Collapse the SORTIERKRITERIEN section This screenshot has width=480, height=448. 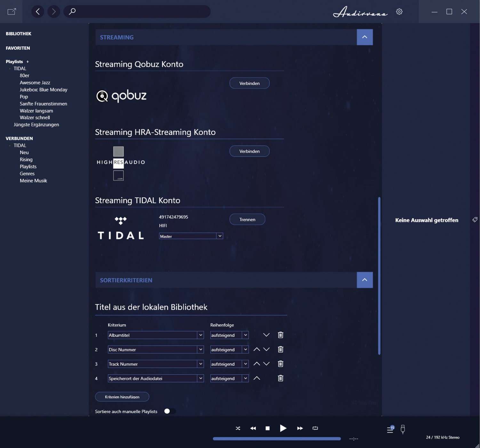pos(365,280)
